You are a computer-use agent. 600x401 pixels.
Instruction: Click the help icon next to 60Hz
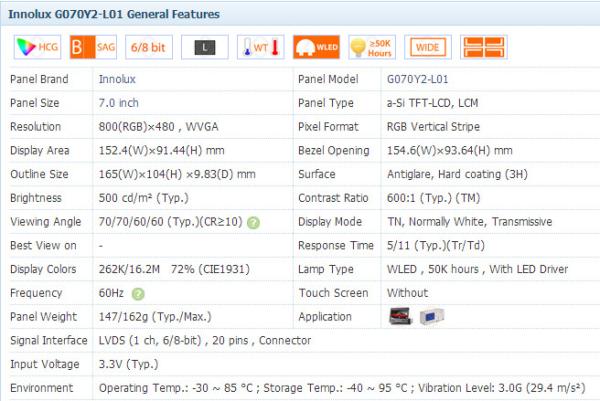click(x=138, y=293)
